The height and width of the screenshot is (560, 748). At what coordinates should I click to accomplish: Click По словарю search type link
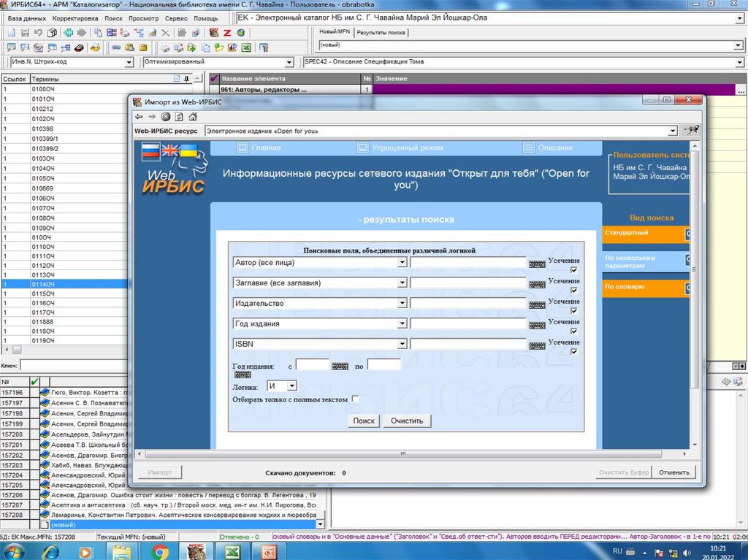click(625, 287)
